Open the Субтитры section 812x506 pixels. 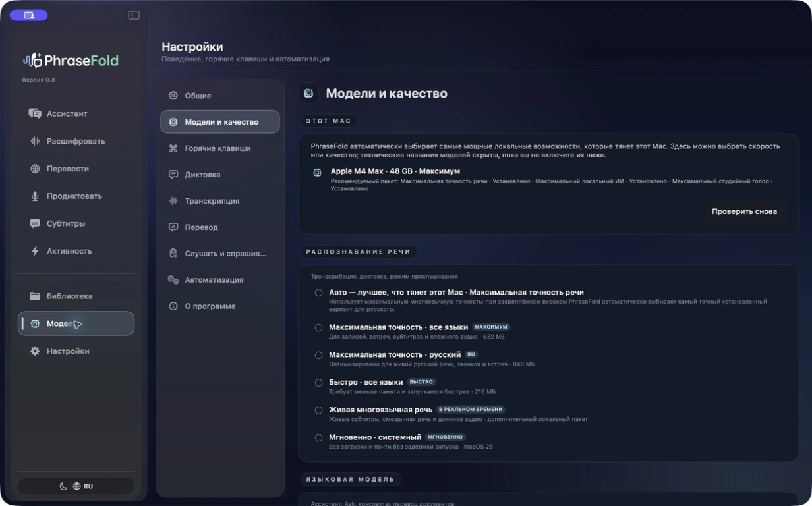tap(76, 223)
